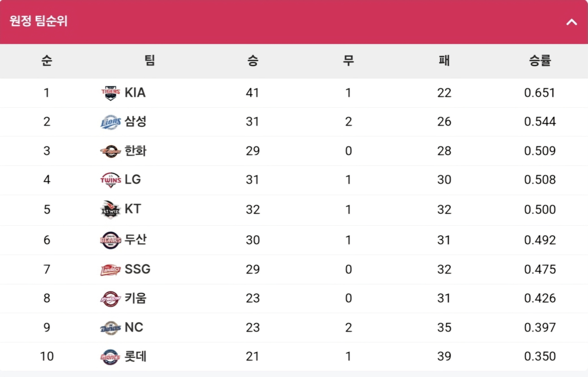Click the SSG Landers logo icon
588x377 pixels.
111,270
